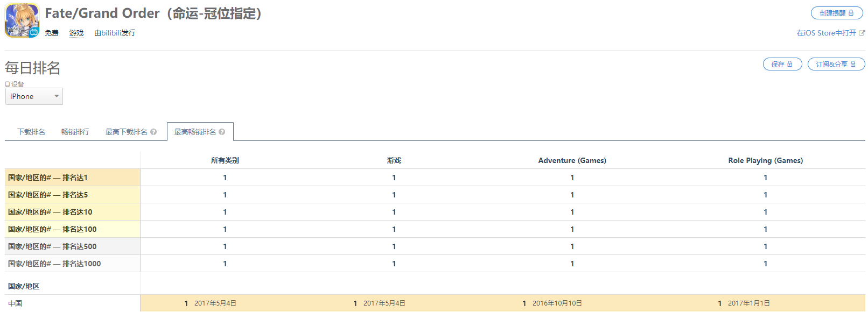The width and height of the screenshot is (868, 312).
Task: Click the small device icon above iPhone selector
Action: [8, 84]
